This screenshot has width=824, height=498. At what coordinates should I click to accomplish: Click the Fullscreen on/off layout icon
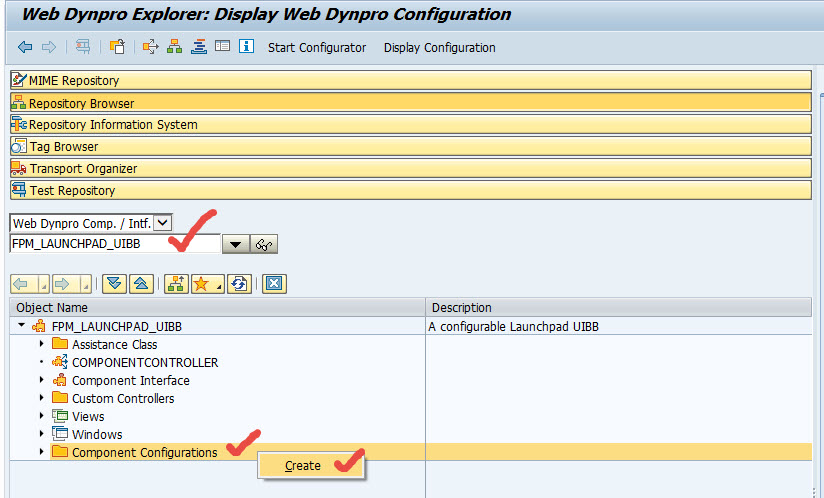[222, 46]
